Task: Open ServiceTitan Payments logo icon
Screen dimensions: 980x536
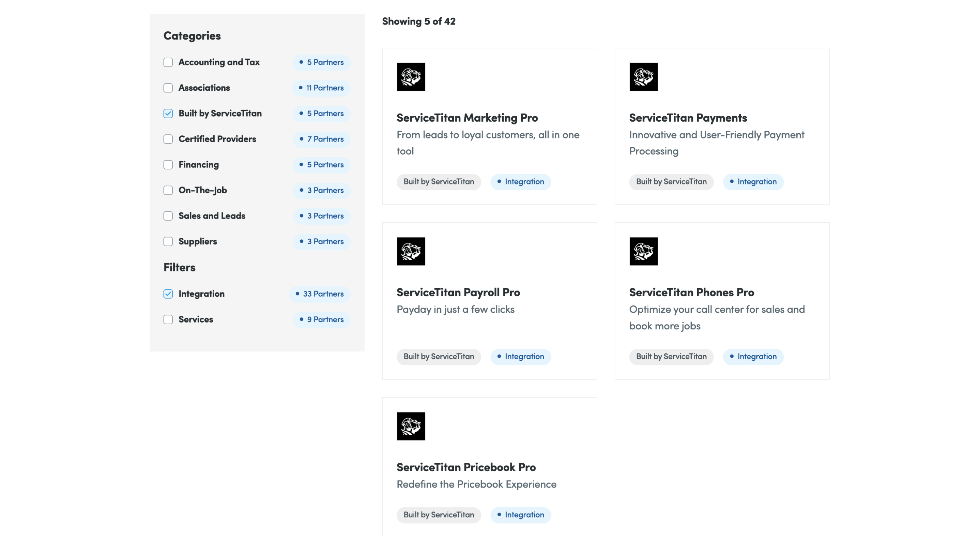Action: click(x=643, y=76)
